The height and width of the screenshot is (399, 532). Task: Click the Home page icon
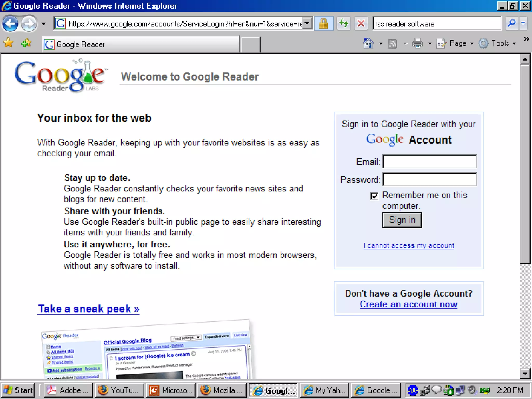click(368, 43)
